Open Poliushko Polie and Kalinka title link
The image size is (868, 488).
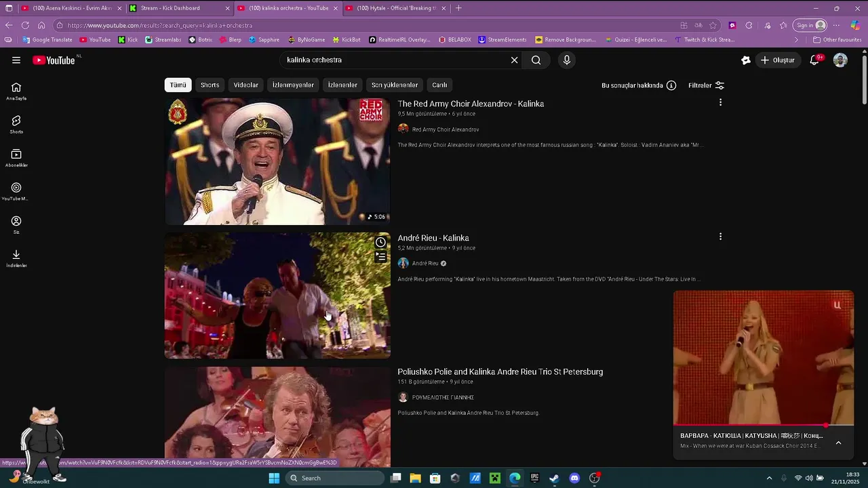pyautogui.click(x=500, y=371)
